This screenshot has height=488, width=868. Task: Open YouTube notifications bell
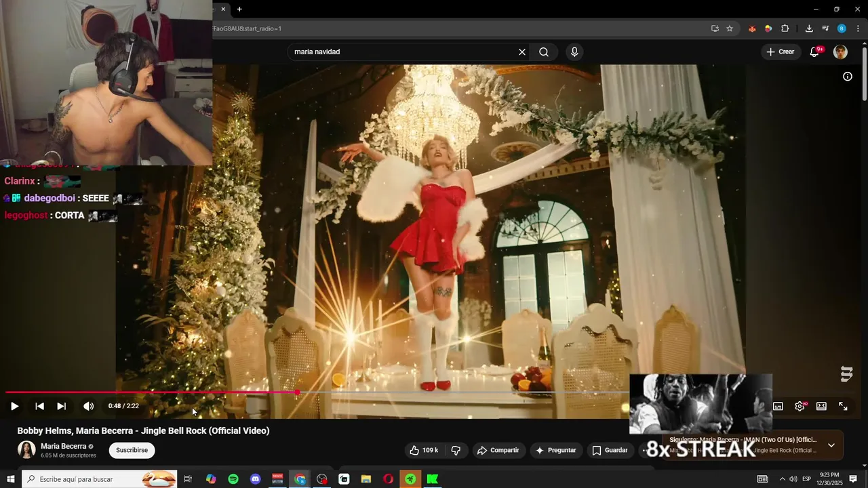point(815,52)
